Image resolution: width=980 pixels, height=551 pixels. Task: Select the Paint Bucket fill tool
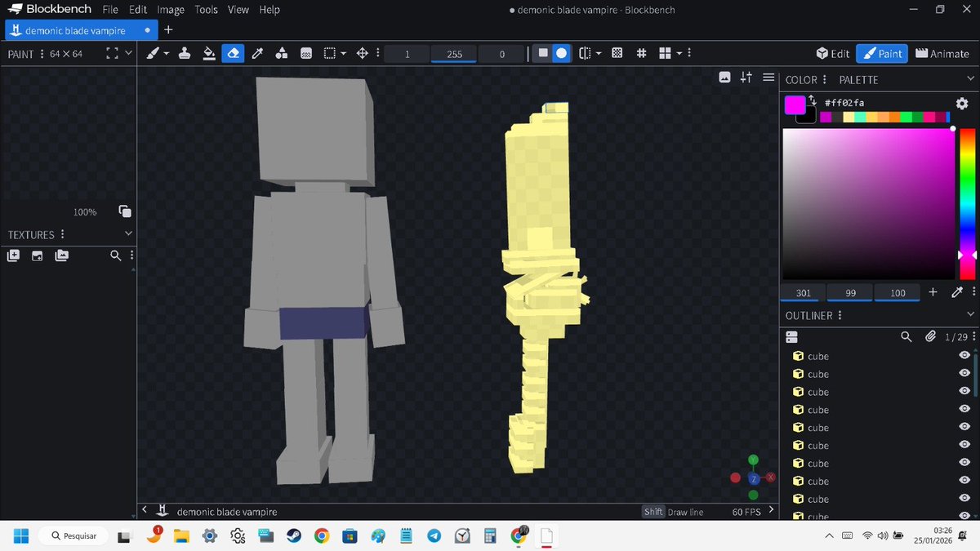(209, 53)
